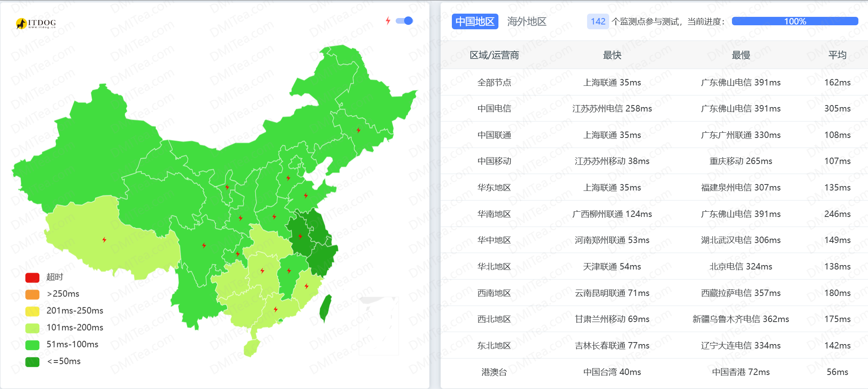
Task: Click the 新疆乌鲁木齐电信 362ms cell
Action: point(741,319)
